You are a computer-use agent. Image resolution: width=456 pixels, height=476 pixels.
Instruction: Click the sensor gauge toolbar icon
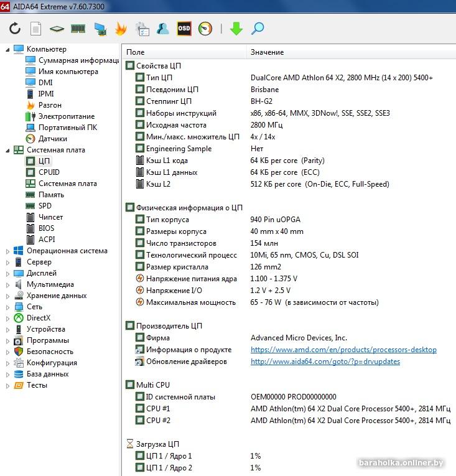pyautogui.click(x=205, y=29)
